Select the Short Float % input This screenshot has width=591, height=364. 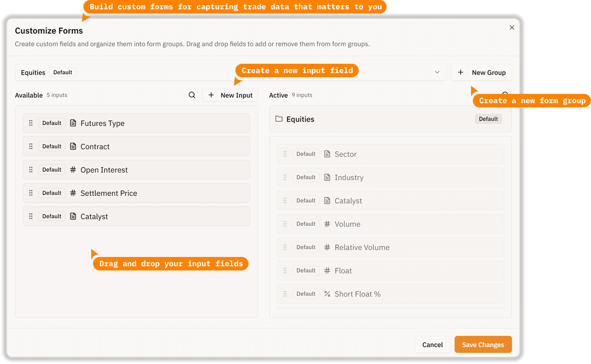[391, 294]
